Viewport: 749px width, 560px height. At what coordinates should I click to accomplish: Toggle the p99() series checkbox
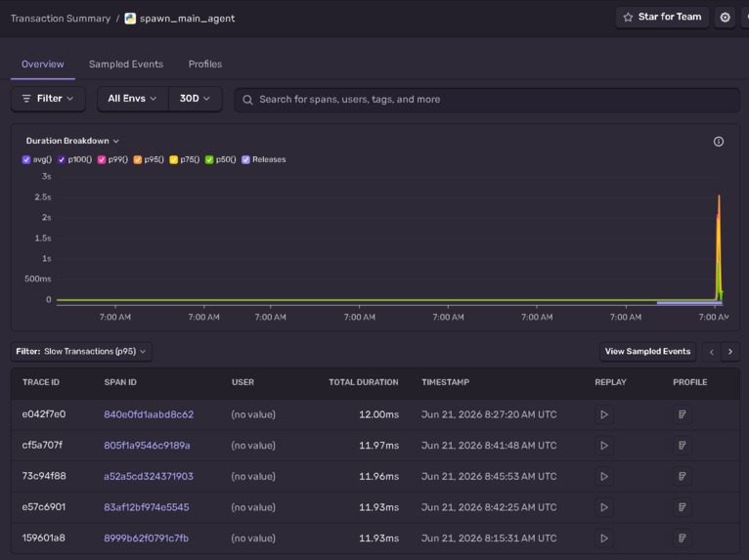point(102,159)
